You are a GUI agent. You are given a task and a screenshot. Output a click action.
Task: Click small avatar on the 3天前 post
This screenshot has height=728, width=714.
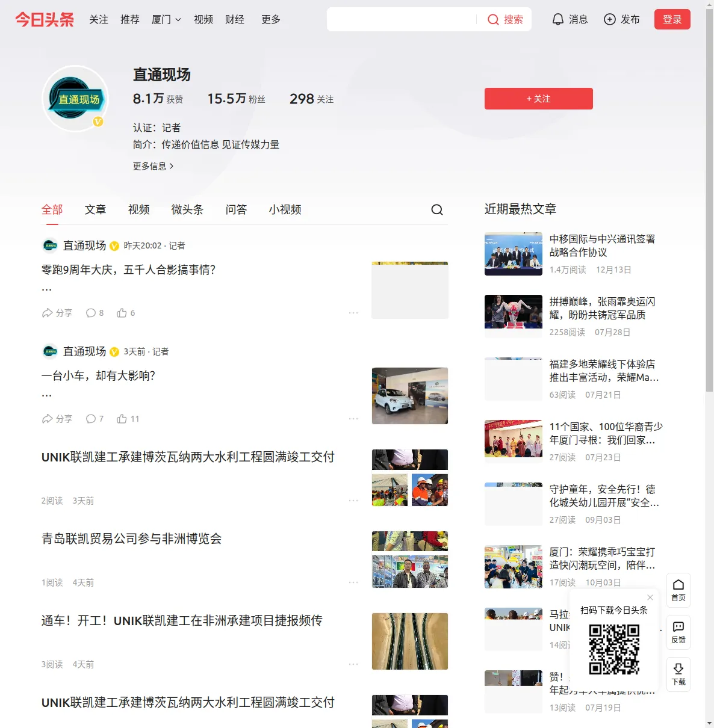(x=50, y=351)
